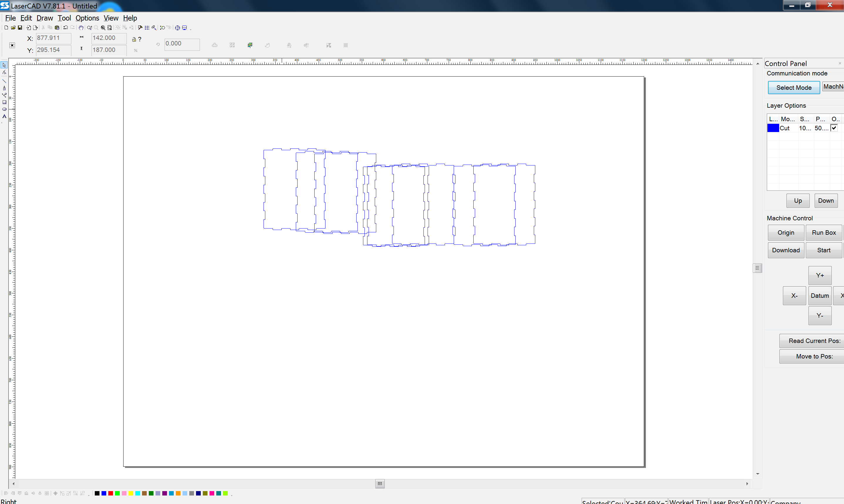The width and height of the screenshot is (844, 504).
Task: Click the undo icon
Action: coord(65,28)
